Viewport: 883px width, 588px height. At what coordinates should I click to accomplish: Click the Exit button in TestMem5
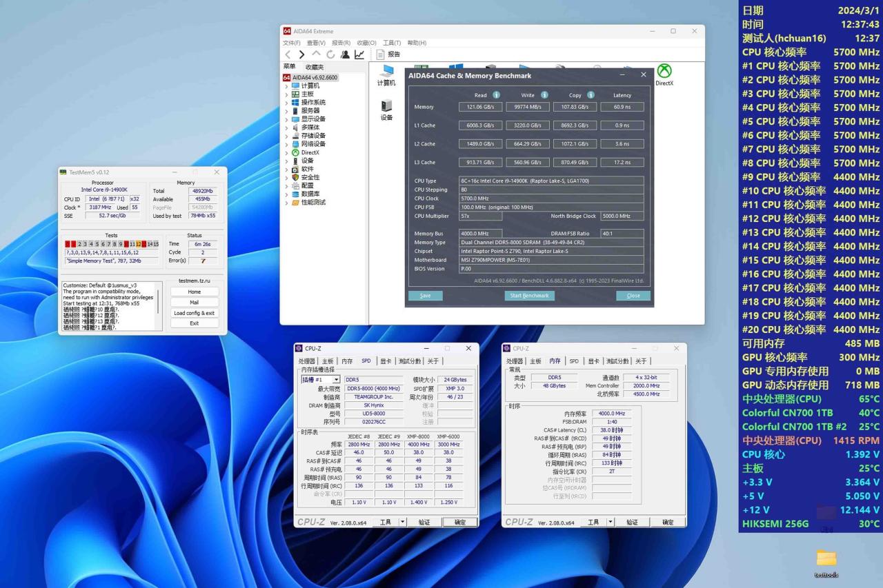point(195,323)
